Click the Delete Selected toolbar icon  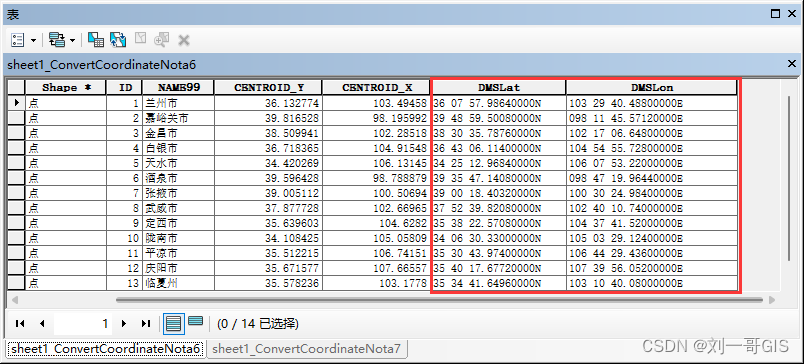coord(184,40)
